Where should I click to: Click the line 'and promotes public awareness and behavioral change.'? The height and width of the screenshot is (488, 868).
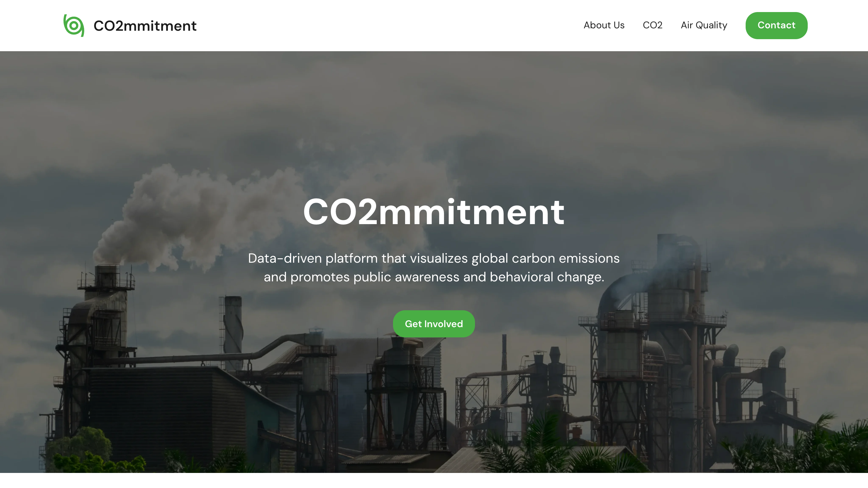point(434,277)
